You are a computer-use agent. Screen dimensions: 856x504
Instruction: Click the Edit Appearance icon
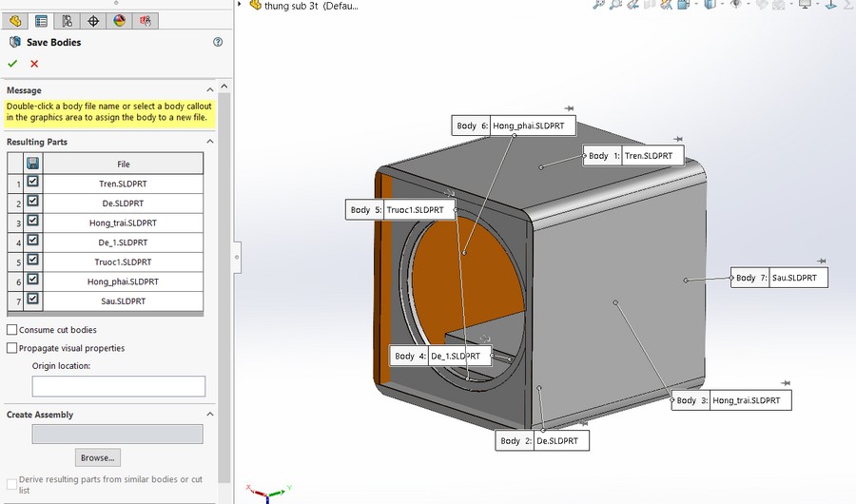pos(762,5)
